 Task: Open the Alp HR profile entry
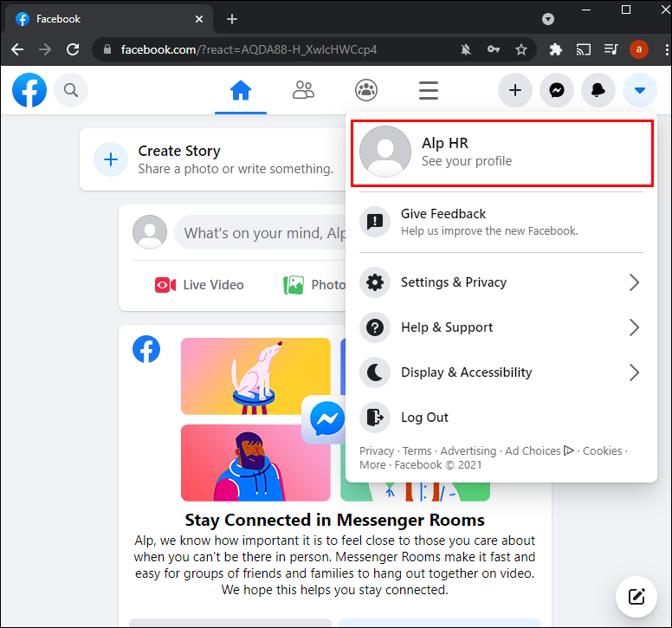(502, 153)
